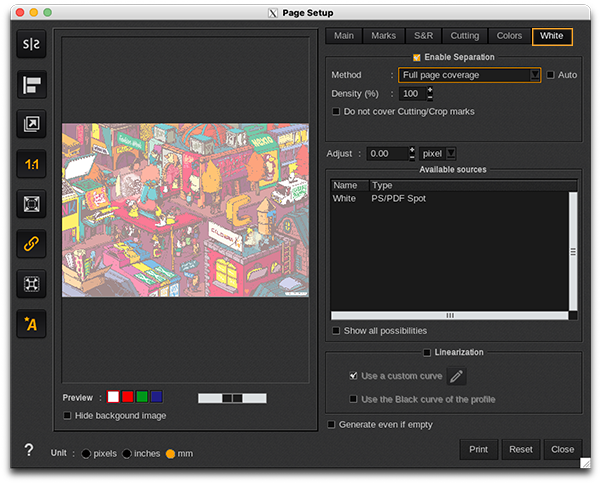This screenshot has width=600, height=483.
Task: Open the Method dropdown showing Full page coverage
Action: pyautogui.click(x=469, y=75)
